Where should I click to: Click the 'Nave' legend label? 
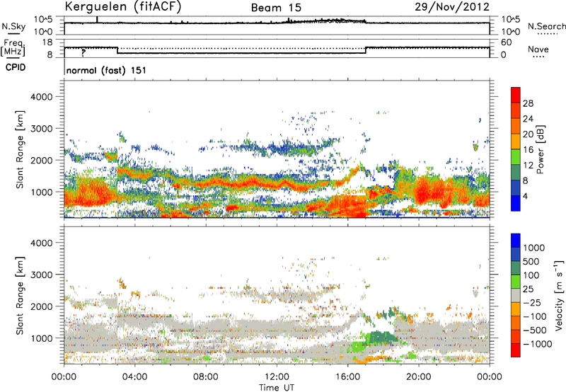pos(538,50)
